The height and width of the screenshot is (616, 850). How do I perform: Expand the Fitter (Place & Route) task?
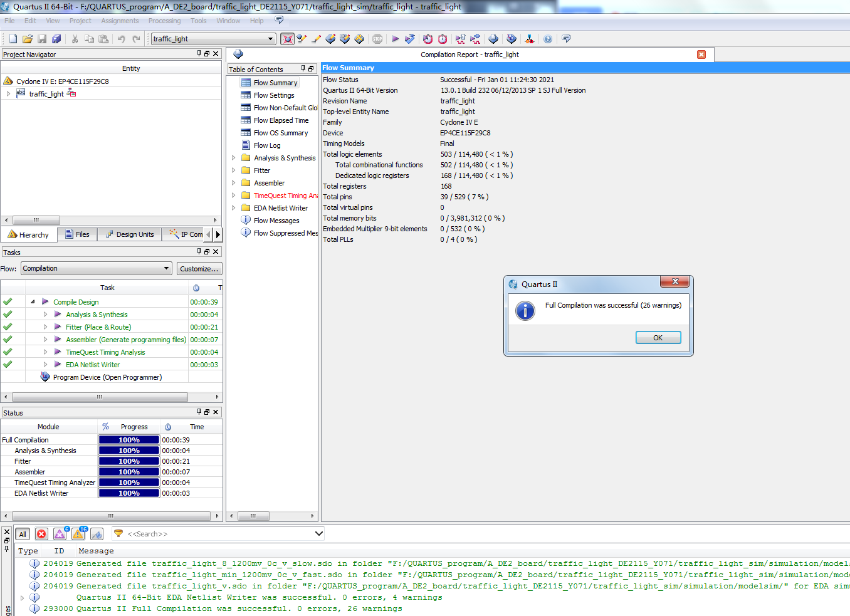pyautogui.click(x=45, y=327)
